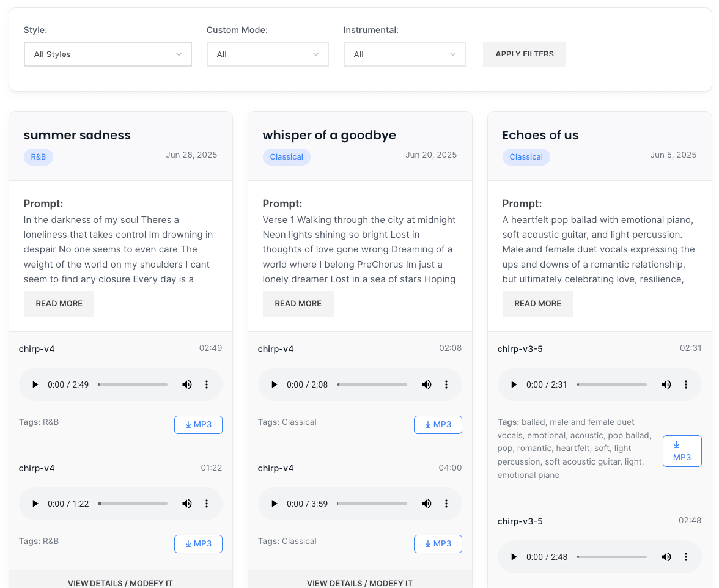Play the 2:49 summer sadness track
719x588 pixels.
[x=35, y=384]
